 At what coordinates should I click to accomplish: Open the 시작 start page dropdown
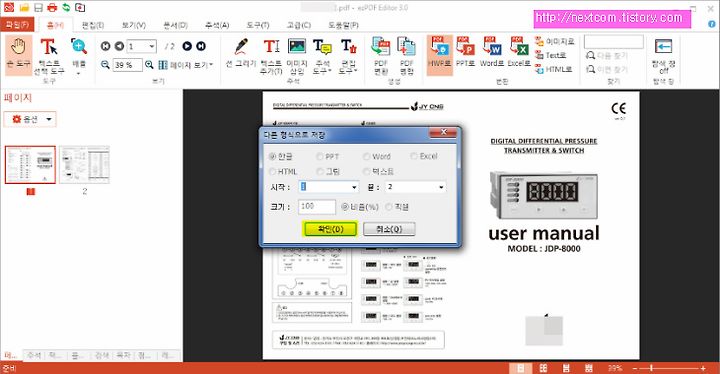(354, 187)
